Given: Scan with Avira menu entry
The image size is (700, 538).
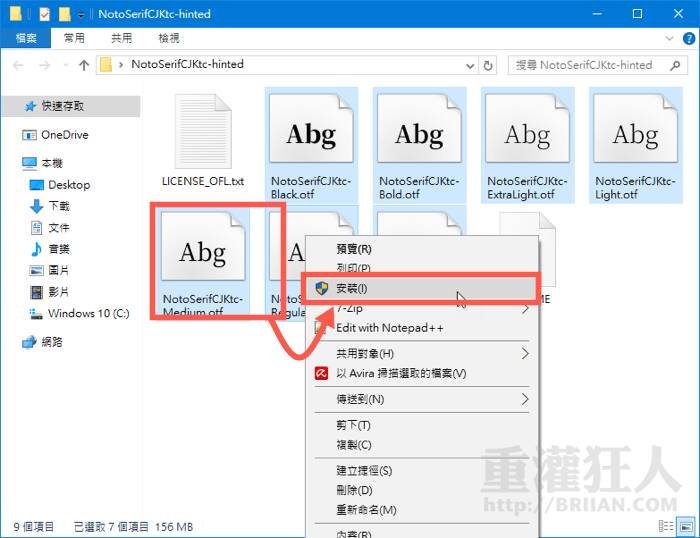Looking at the screenshot, I should 422,373.
